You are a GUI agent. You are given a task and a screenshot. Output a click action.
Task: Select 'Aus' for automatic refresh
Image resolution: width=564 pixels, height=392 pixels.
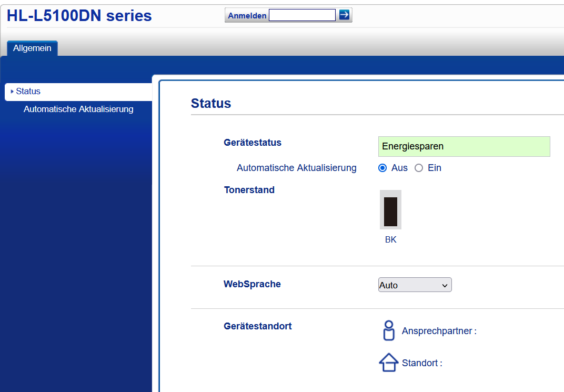click(382, 168)
